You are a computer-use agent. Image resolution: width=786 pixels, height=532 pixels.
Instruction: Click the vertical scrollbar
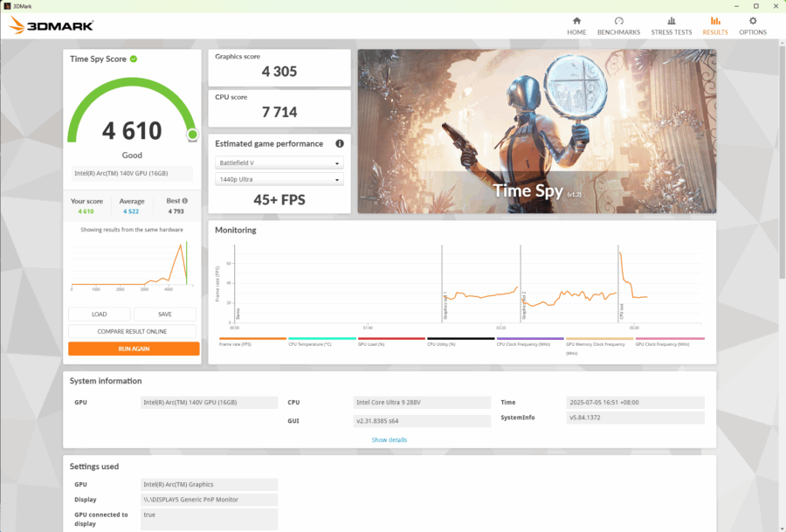pos(782,161)
